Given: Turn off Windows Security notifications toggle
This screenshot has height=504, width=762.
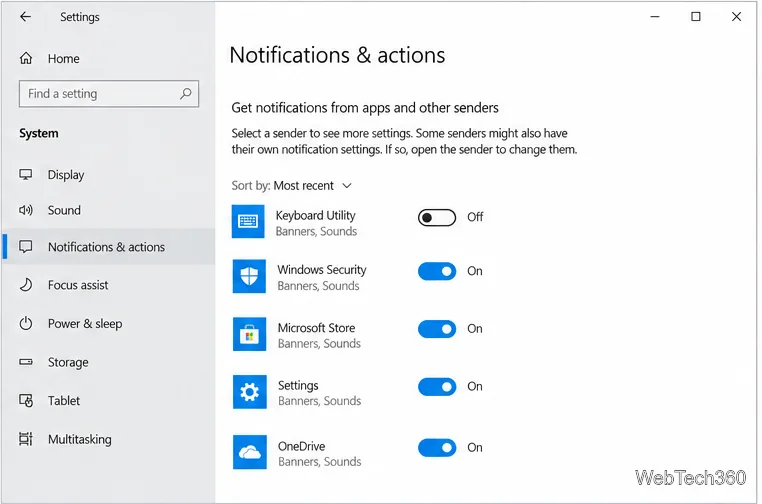Looking at the screenshot, I should pos(437,271).
